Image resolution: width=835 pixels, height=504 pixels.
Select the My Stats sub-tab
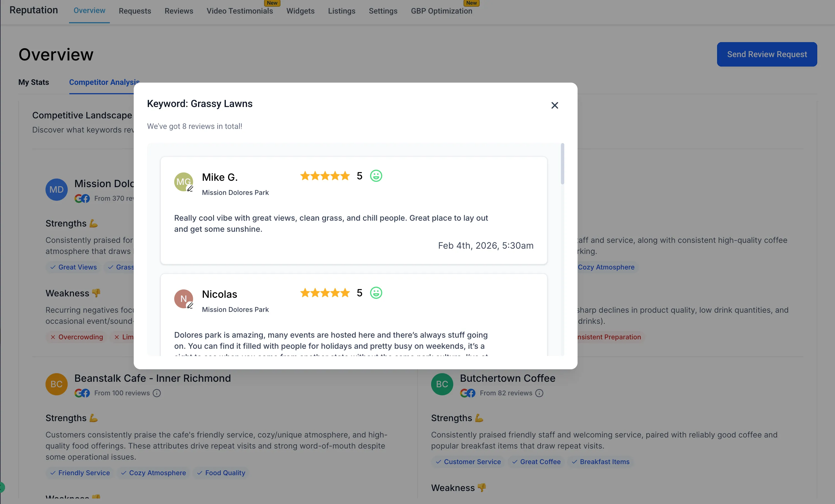click(x=34, y=82)
